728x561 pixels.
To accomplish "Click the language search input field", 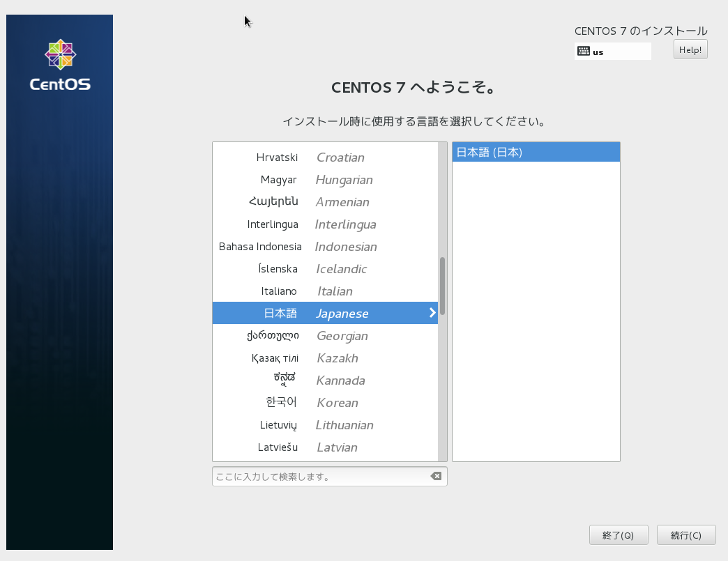I will click(321, 476).
